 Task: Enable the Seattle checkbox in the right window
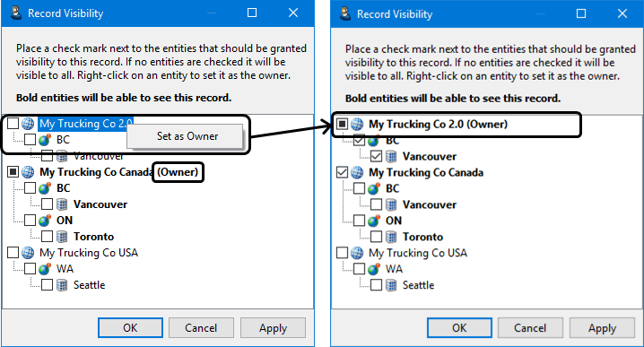click(376, 285)
